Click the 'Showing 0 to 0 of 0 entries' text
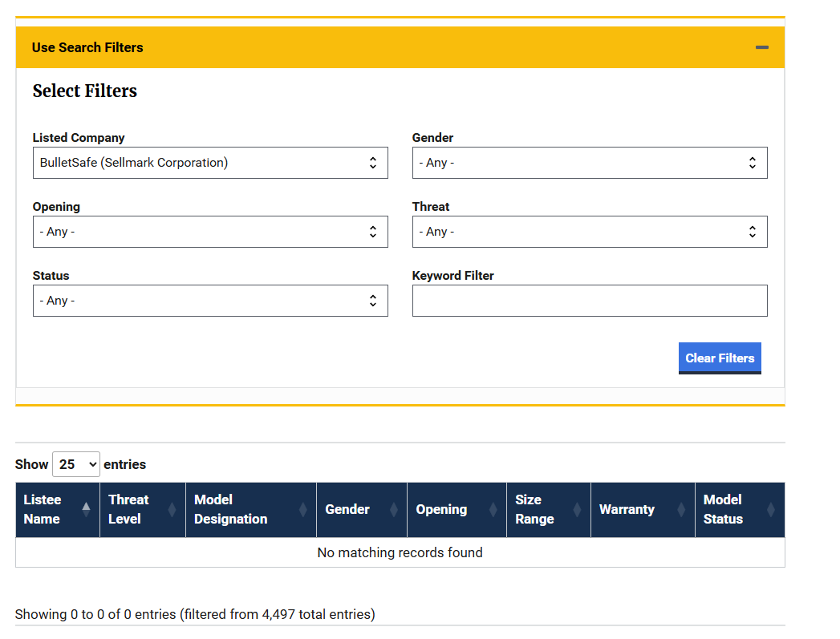The height and width of the screenshot is (639, 840). [195, 614]
